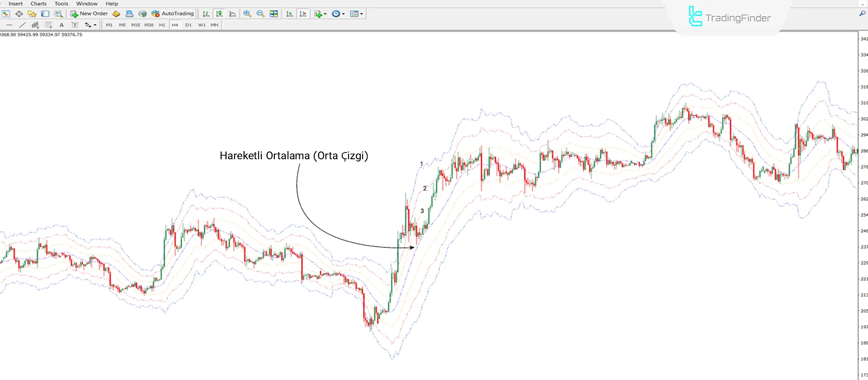
Task: Expand the periodicity clock dropdown
Action: [338, 14]
